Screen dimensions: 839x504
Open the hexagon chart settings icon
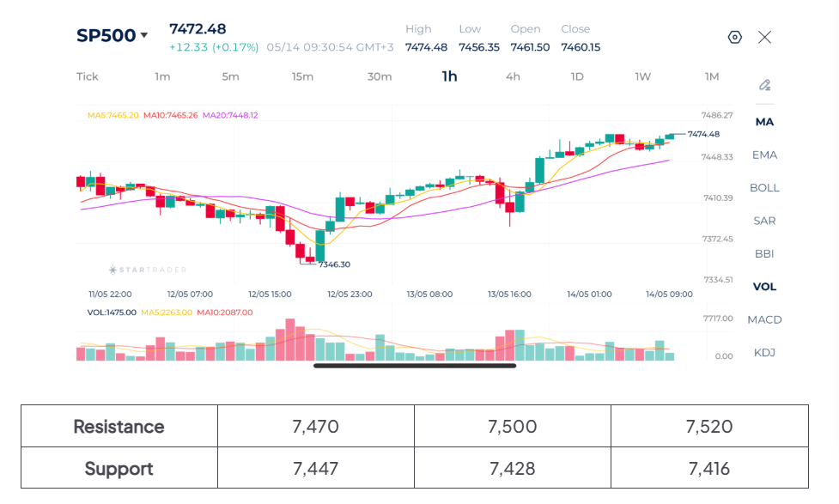click(x=734, y=37)
